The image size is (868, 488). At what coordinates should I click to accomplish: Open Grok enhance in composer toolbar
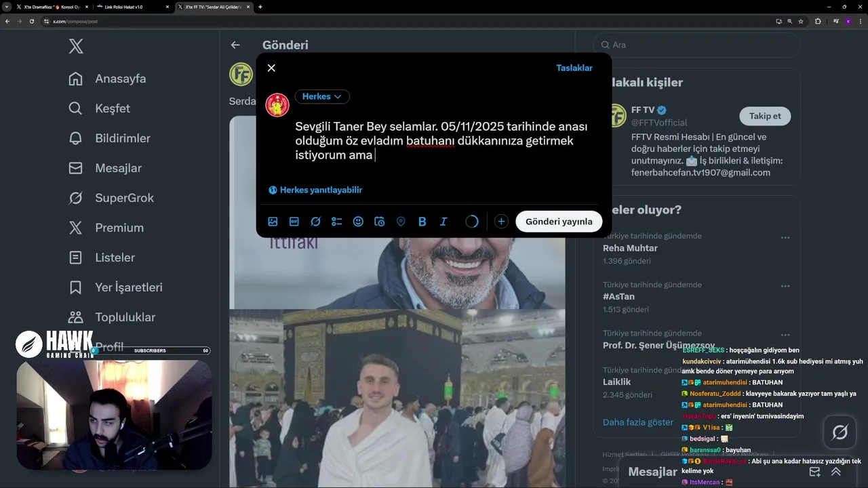point(315,222)
